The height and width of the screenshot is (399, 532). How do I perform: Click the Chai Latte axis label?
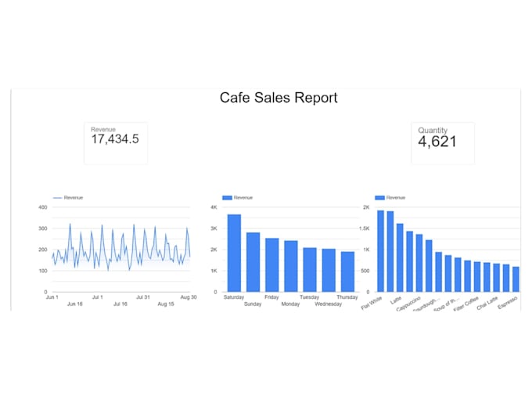point(487,303)
